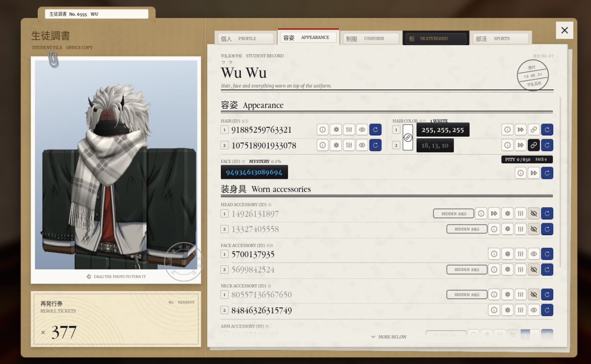Select the 255, 255, 255 hair color swatch
The image size is (591, 364).
pos(443,130)
